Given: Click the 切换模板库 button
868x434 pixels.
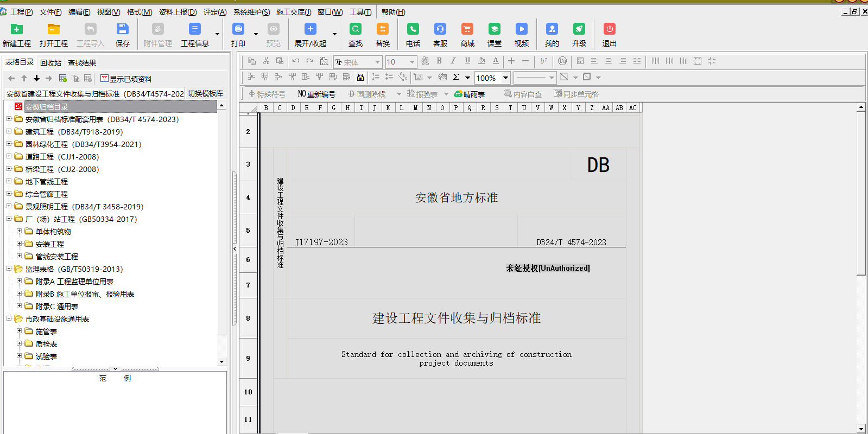Looking at the screenshot, I should coord(205,93).
